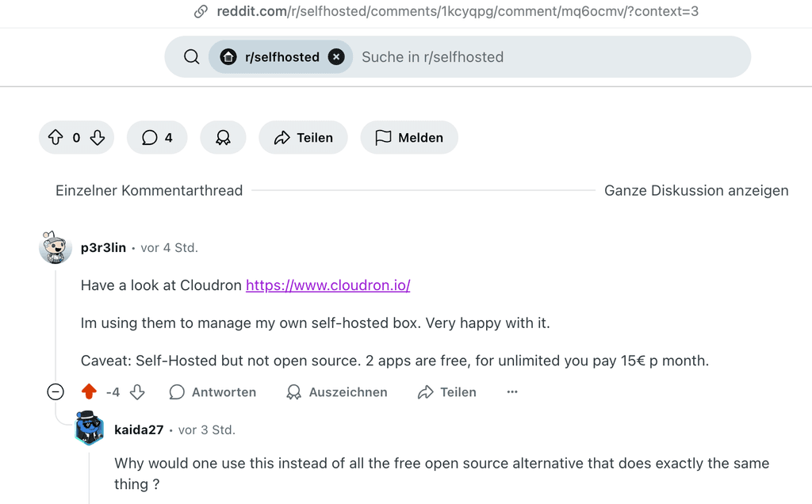Click Auszeichnen on p3r3lin's comment
Viewport: 812px width, 504px height.
pos(337,392)
